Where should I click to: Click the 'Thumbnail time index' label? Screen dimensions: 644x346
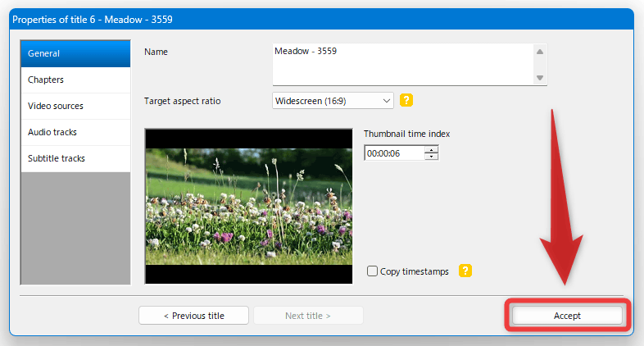tap(406, 134)
